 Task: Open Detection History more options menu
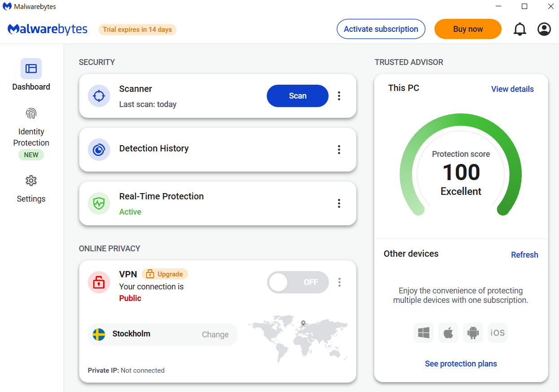339,150
